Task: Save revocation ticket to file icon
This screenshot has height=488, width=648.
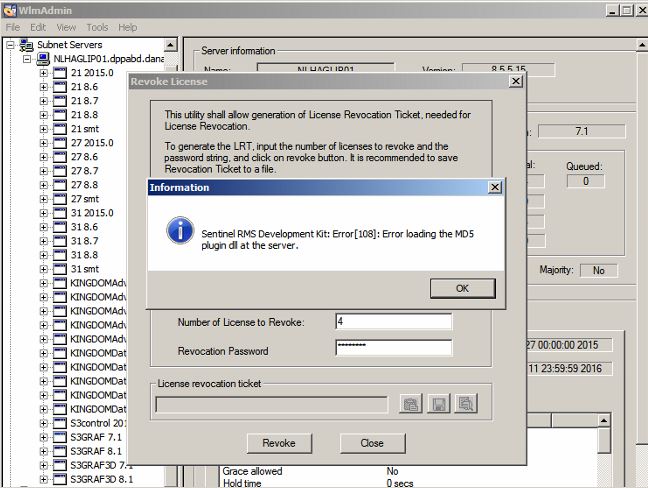Action: [x=438, y=404]
